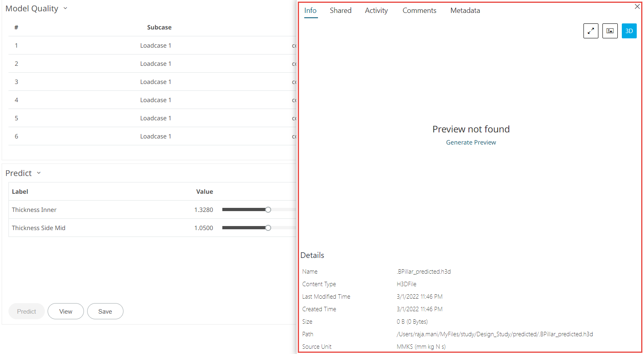Switch to the Activity tab

coord(376,10)
